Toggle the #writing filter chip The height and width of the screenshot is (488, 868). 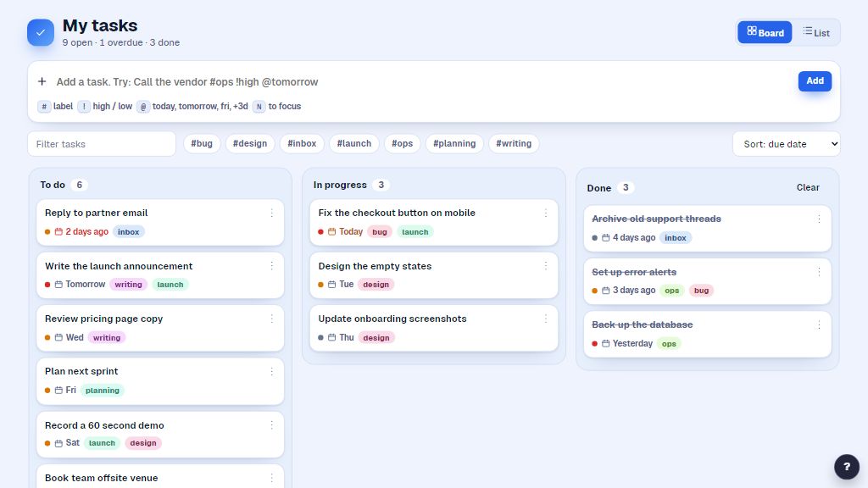click(x=514, y=144)
